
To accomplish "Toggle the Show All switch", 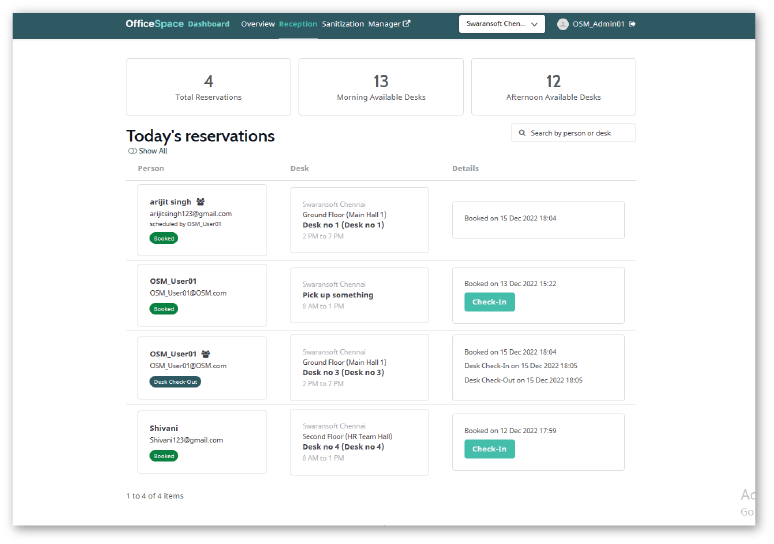I will point(133,151).
